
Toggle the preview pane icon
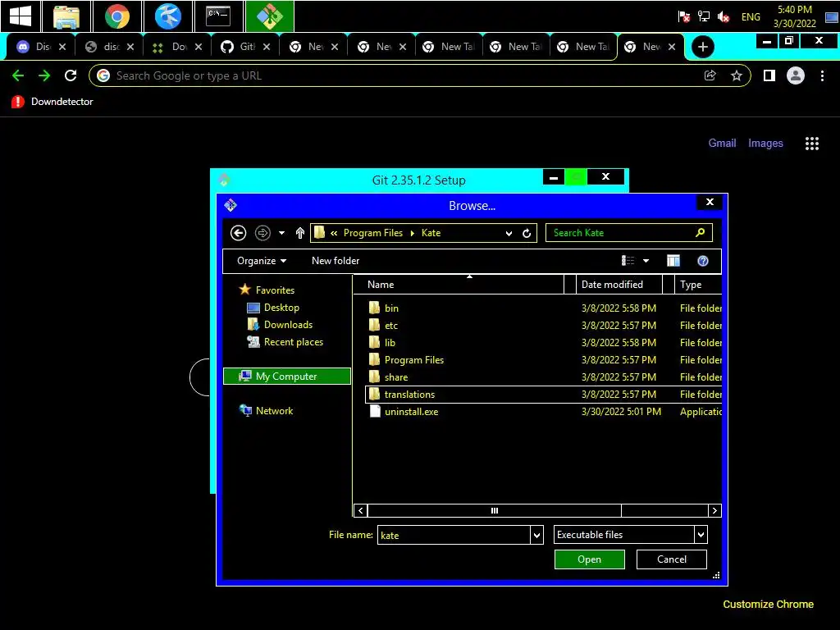[x=673, y=261]
